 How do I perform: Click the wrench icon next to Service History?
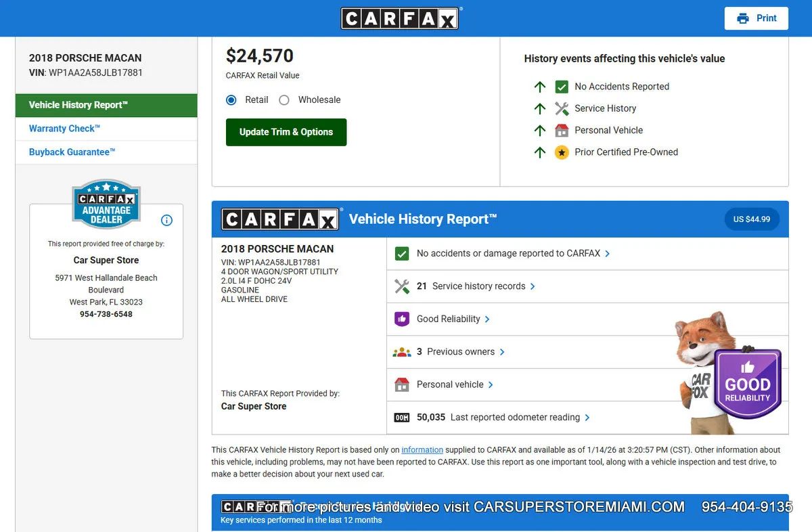click(562, 108)
